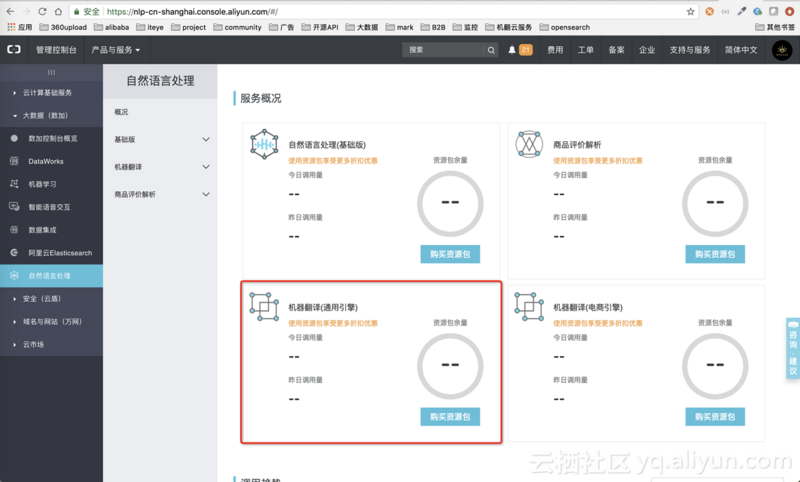Open discount link under 自然语言处理(基础版)
Viewport: 800px width, 482px height.
pos(333,161)
